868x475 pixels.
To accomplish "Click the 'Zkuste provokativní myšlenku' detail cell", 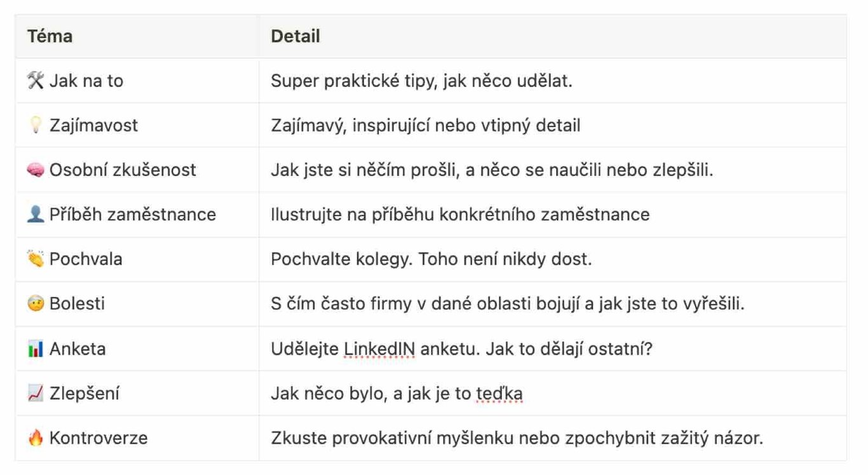I will coord(517,438).
